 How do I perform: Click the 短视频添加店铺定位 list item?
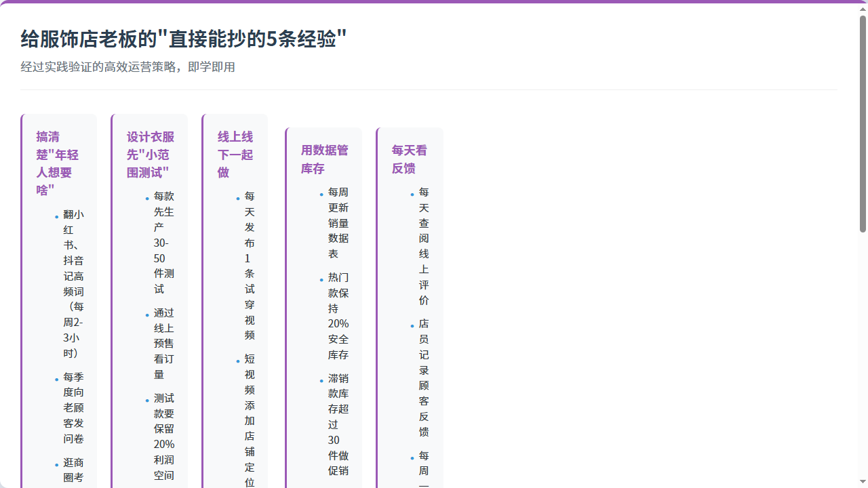point(250,420)
